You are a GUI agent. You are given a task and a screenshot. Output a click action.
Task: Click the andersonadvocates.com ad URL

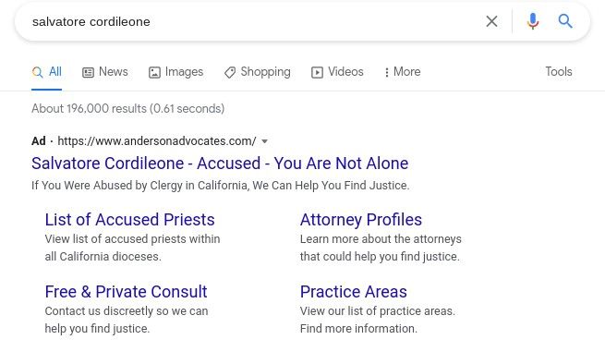click(x=157, y=141)
